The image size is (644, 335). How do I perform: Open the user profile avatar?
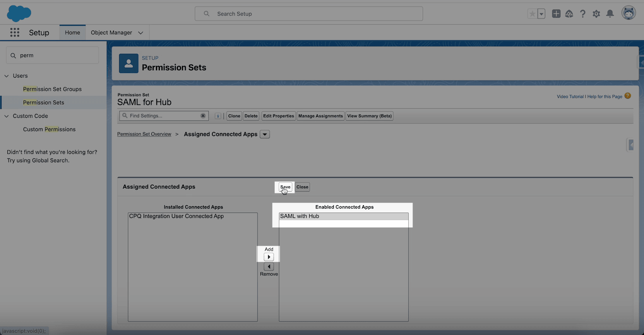tap(629, 13)
